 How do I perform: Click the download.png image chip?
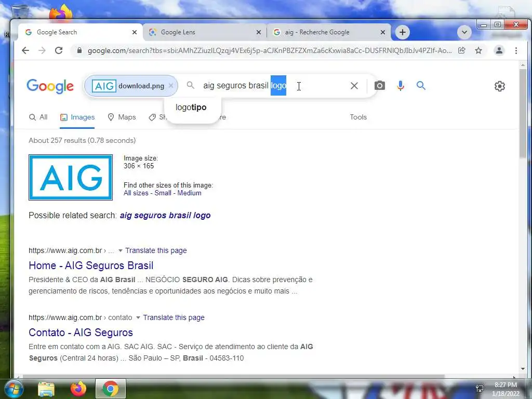pyautogui.click(x=130, y=86)
